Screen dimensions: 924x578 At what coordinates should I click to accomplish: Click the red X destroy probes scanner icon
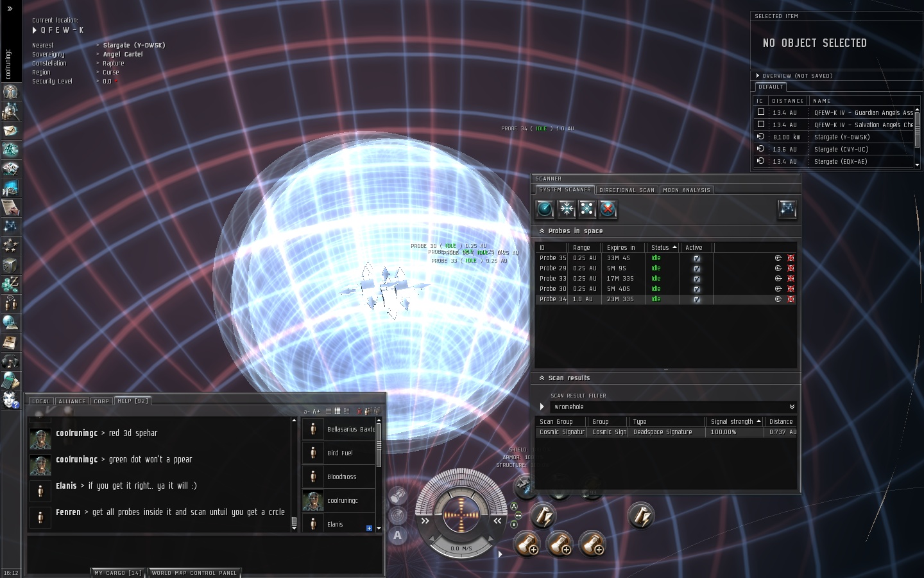tap(608, 209)
